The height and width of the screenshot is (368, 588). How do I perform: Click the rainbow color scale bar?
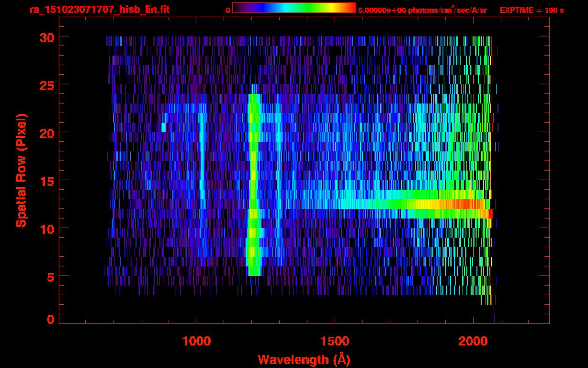pos(294,8)
